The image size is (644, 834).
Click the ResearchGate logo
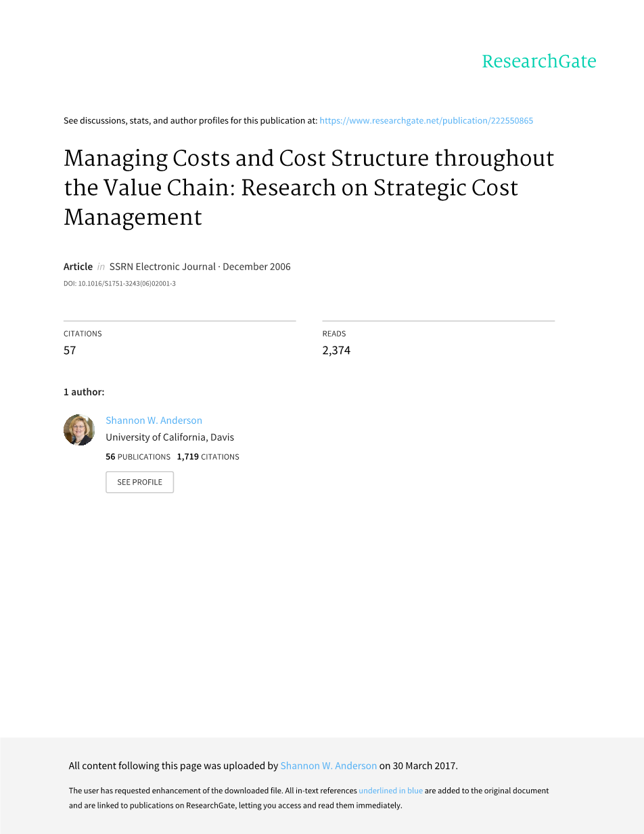pos(538,62)
